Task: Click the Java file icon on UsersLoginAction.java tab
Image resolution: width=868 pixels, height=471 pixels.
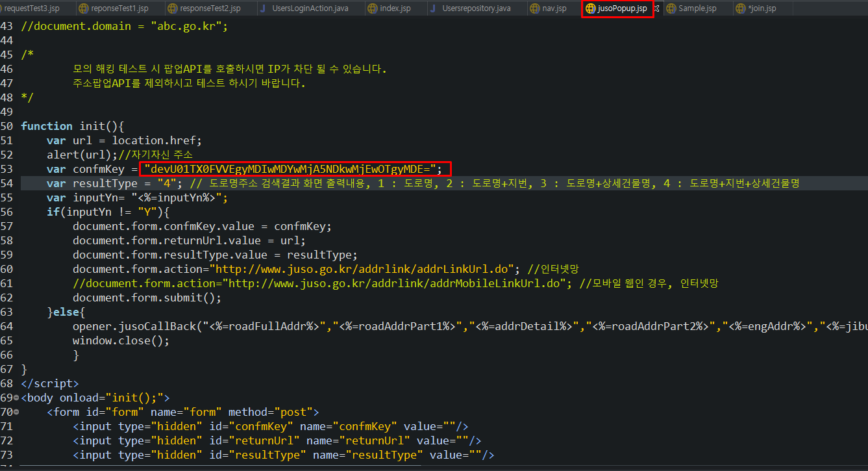Action: 263,8
